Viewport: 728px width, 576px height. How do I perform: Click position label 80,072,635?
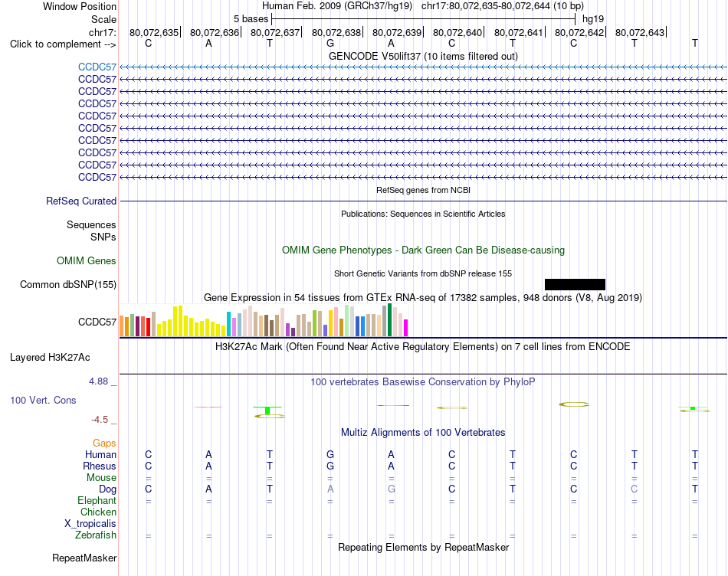tap(154, 32)
